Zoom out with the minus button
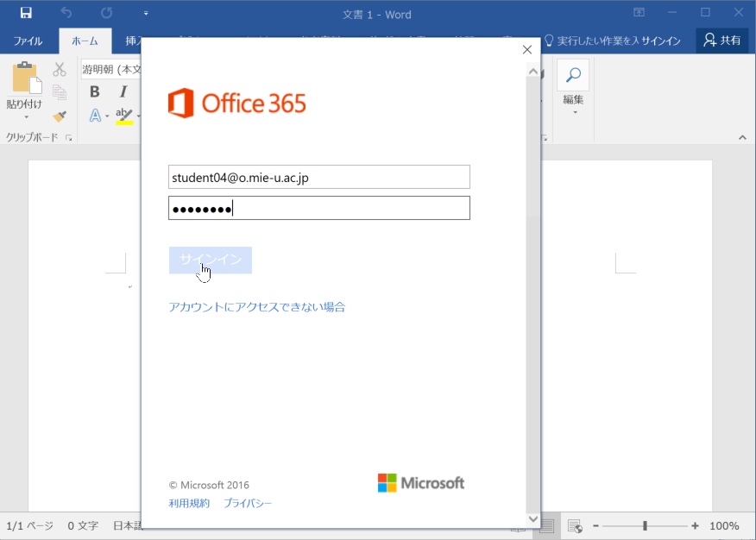Viewport: 756px width, 540px height. pos(596,526)
